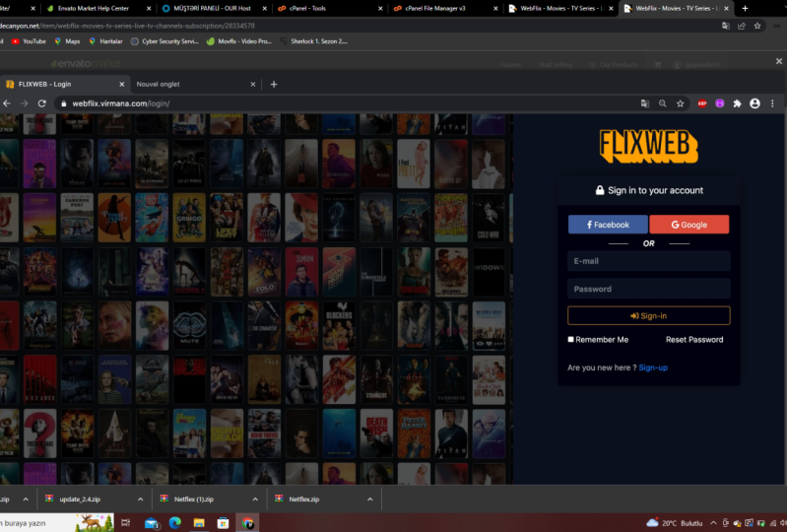The width and height of the screenshot is (787, 532).
Task: Tick the Remember Me checkbox
Action: tap(570, 339)
